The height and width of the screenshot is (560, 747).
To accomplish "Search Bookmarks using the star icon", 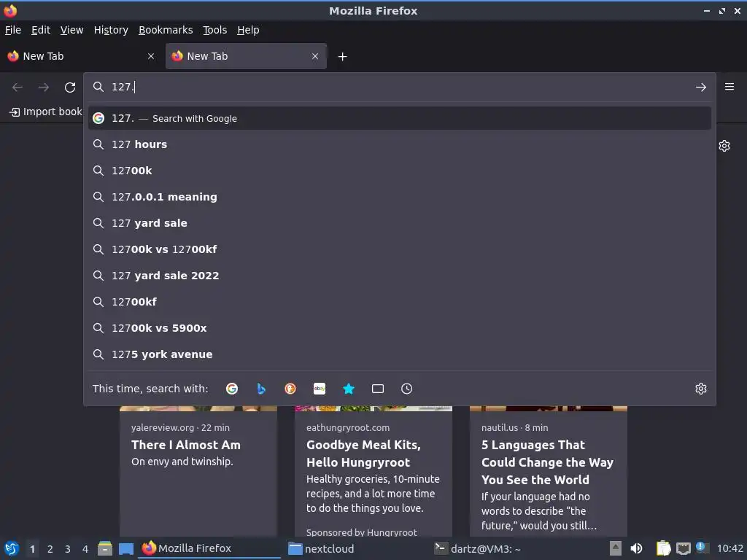I will click(349, 389).
